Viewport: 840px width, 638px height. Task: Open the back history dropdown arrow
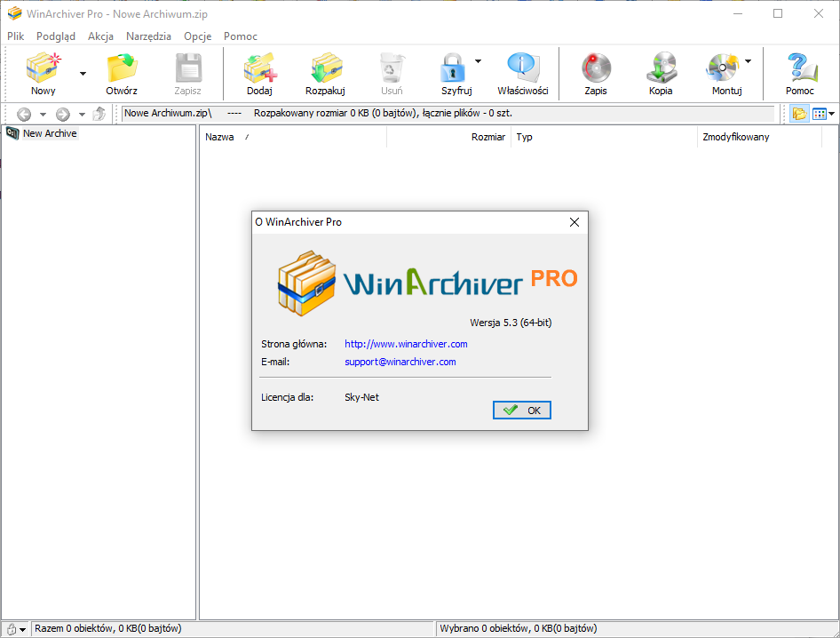click(x=43, y=115)
